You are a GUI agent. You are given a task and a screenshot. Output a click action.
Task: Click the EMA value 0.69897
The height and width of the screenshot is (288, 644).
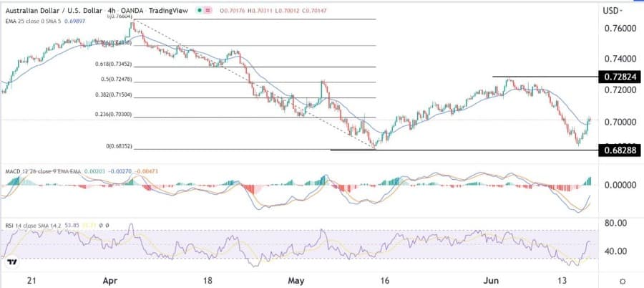click(x=75, y=20)
